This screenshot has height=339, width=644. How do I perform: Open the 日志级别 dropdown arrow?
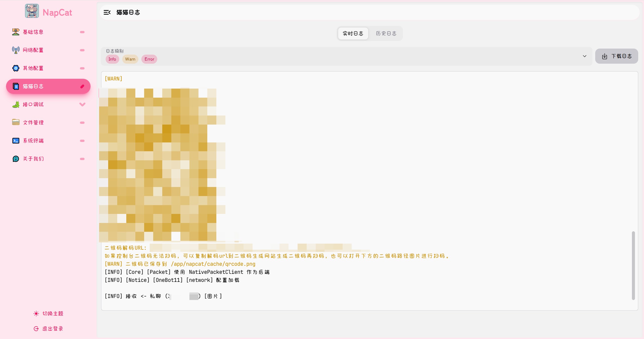(584, 56)
